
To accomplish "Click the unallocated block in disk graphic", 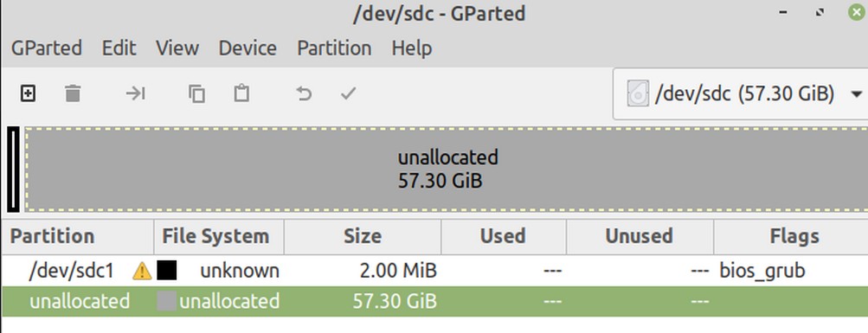I will [447, 169].
